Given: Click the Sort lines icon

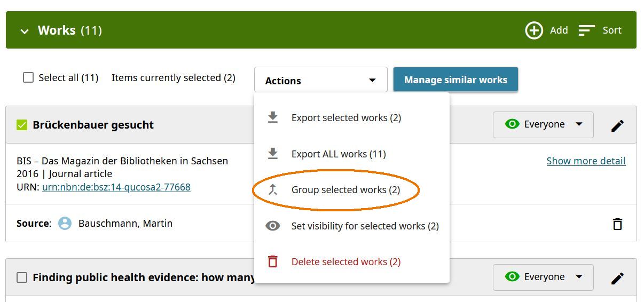Looking at the screenshot, I should click(x=586, y=30).
